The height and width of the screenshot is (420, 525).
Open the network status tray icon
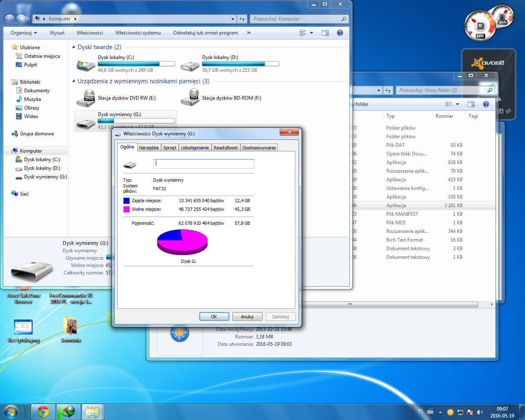(x=460, y=412)
